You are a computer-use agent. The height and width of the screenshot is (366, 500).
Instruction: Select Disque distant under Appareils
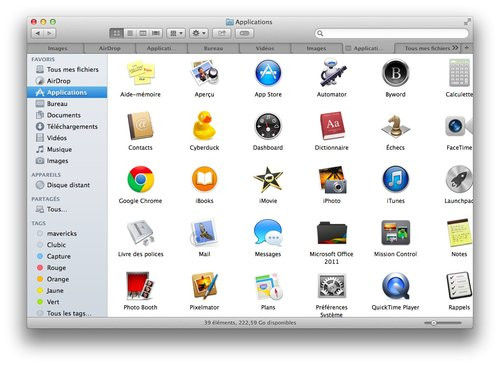pos(67,185)
